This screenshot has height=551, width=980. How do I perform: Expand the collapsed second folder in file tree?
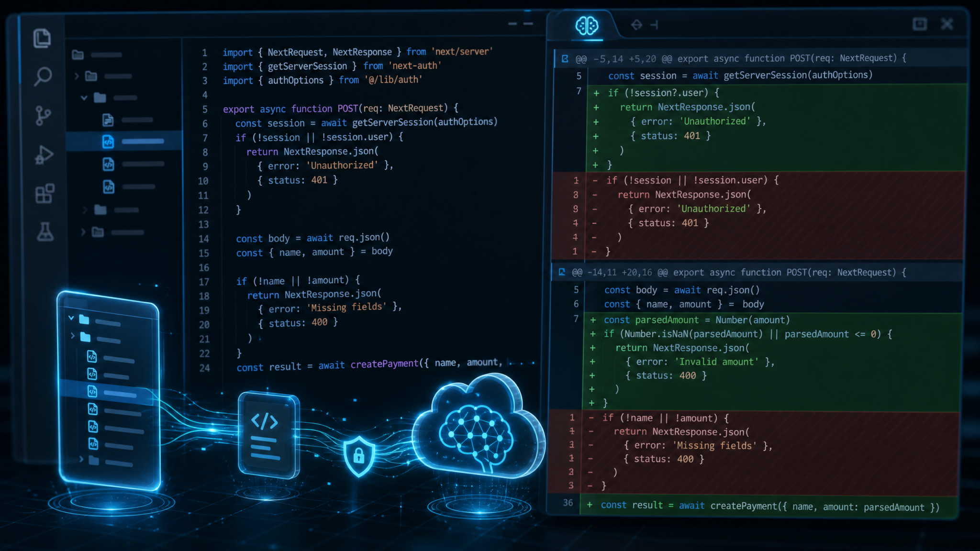[77, 76]
